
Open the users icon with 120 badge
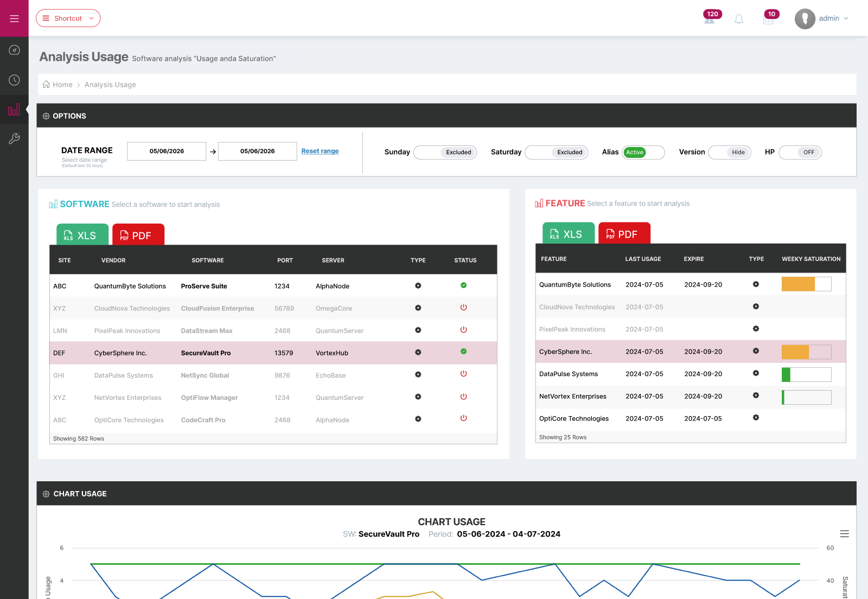tap(709, 20)
